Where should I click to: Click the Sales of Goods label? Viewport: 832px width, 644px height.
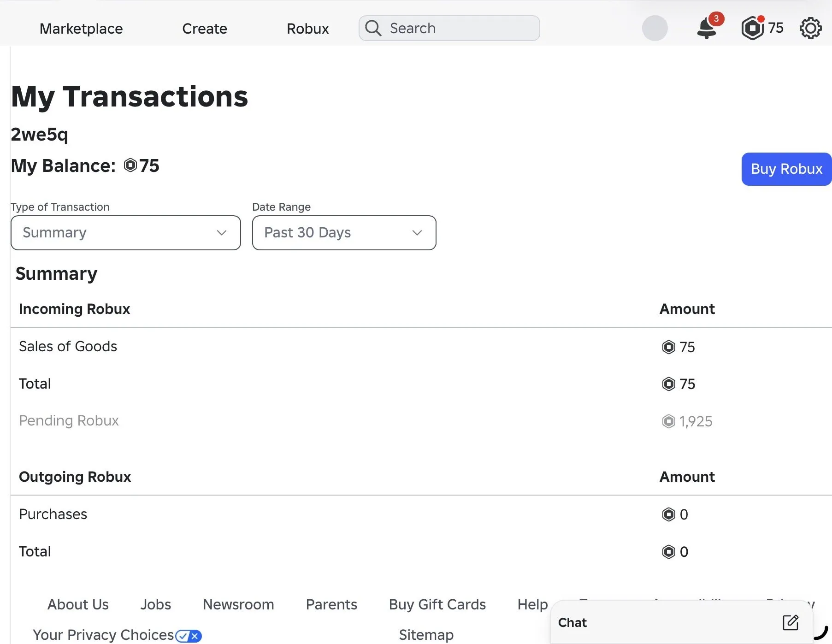click(x=68, y=346)
